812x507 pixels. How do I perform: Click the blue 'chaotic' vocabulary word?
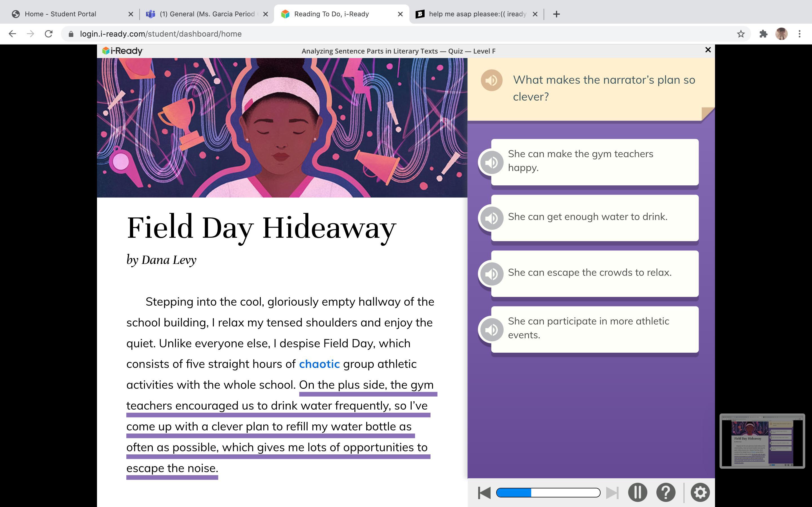(x=319, y=364)
